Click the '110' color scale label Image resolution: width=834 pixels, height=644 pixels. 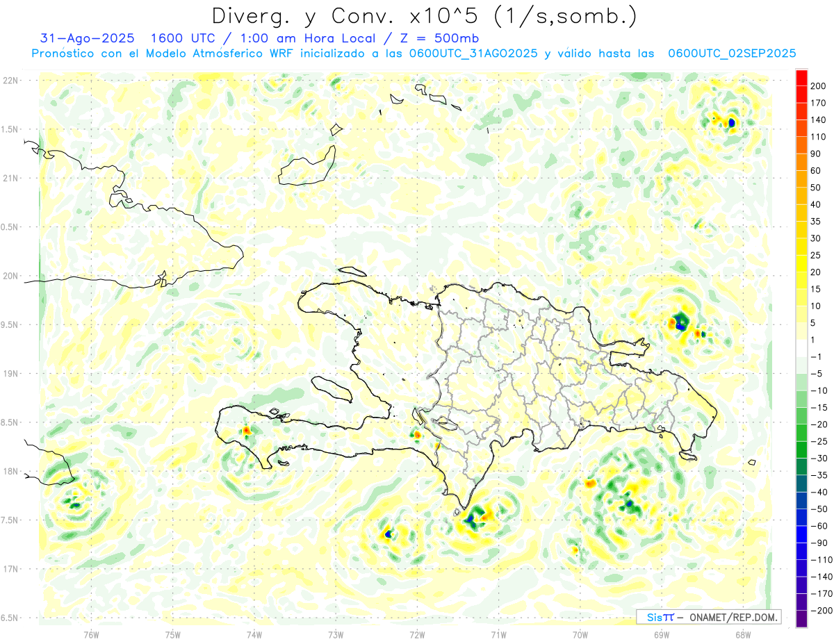click(x=818, y=137)
